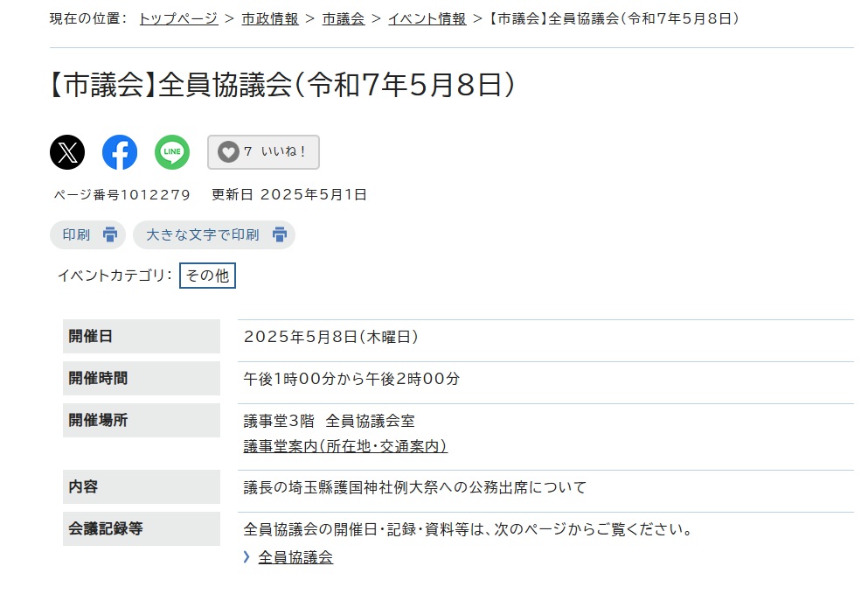The height and width of the screenshot is (594, 868).
Task: Open 全員協議会 link under 会議記録等
Action: pos(295,557)
